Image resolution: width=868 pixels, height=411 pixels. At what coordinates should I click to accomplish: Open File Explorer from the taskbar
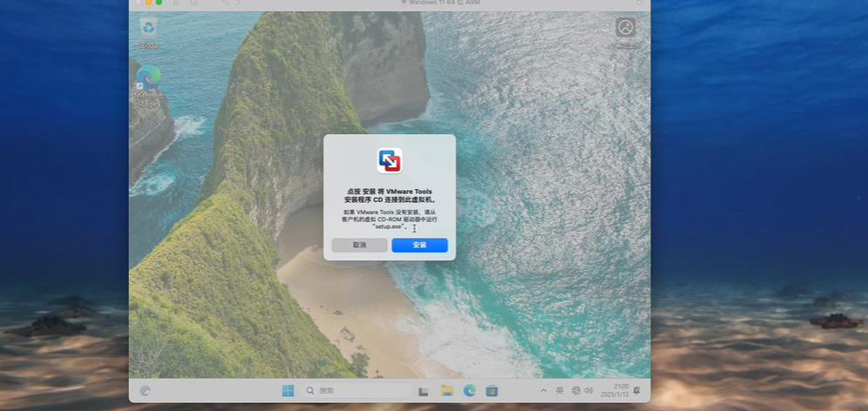[x=447, y=391]
